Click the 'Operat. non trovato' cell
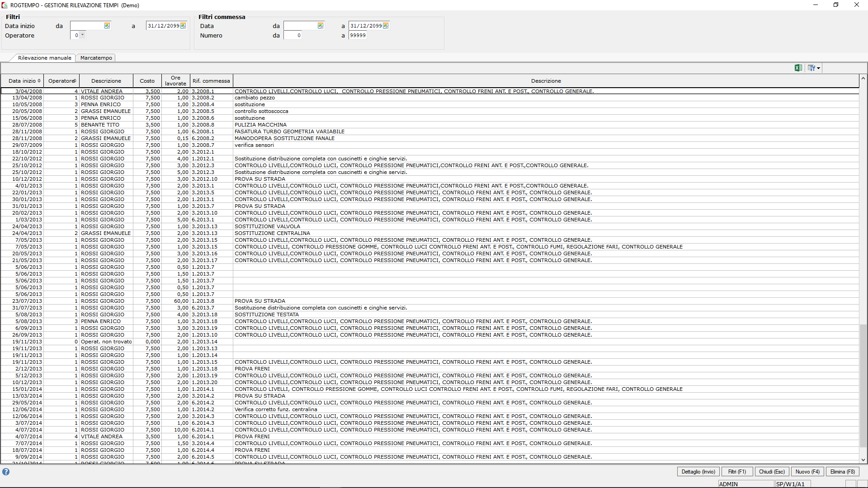The image size is (868, 488). pyautogui.click(x=106, y=342)
